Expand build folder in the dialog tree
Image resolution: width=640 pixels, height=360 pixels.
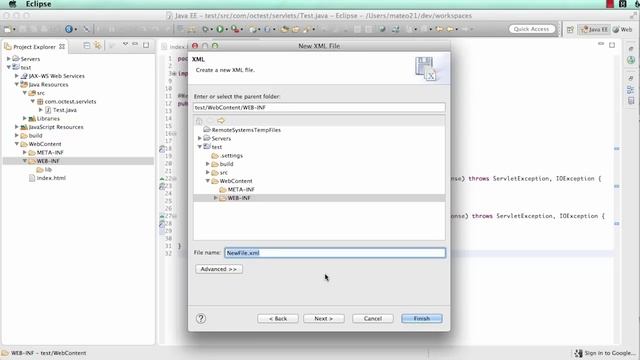click(208, 164)
